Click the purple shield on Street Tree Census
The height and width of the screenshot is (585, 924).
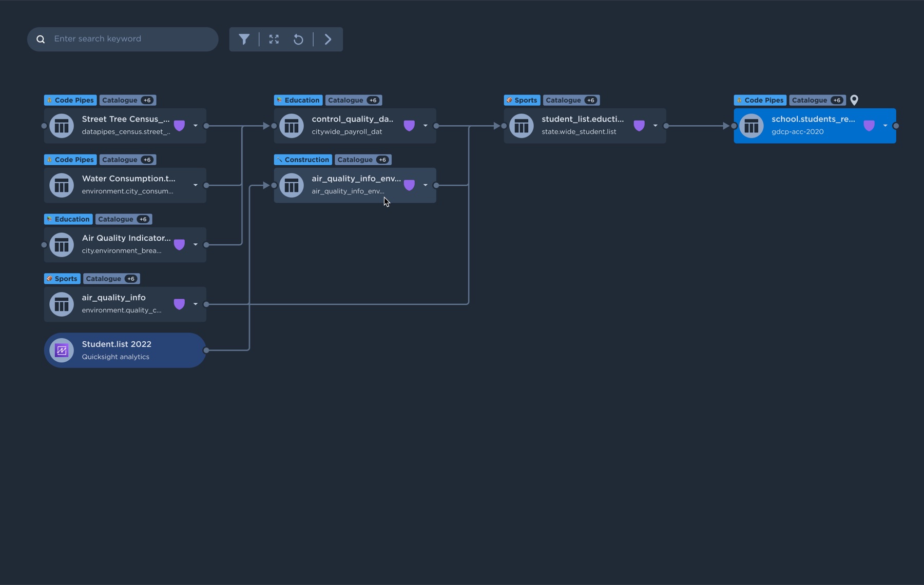[x=179, y=126]
